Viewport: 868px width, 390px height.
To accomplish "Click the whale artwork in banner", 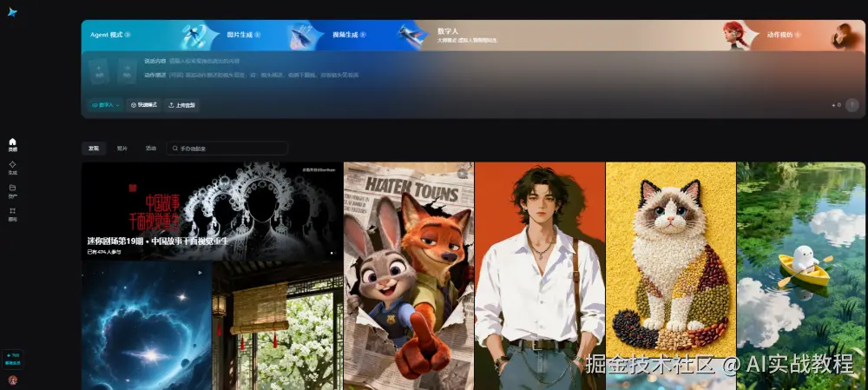I will 302,36.
